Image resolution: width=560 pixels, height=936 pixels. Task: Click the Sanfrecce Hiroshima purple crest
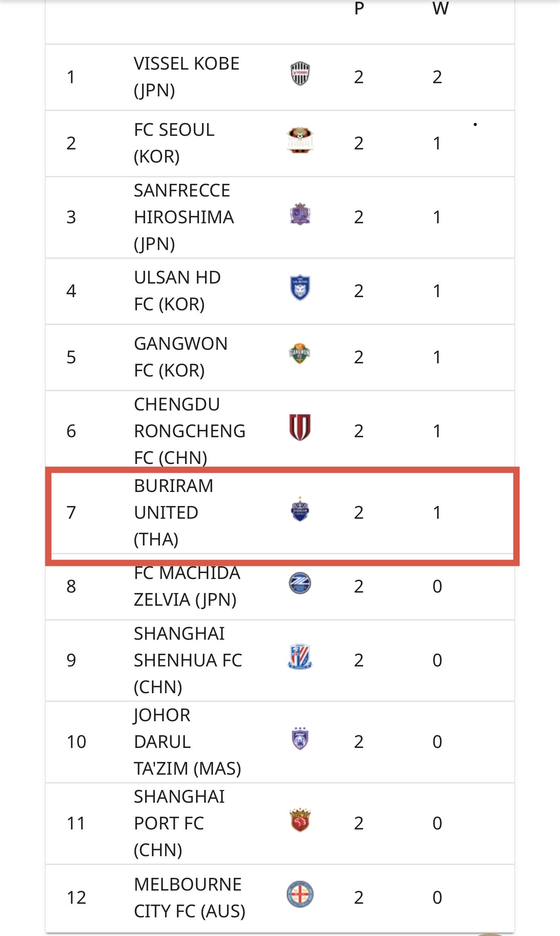[300, 214]
